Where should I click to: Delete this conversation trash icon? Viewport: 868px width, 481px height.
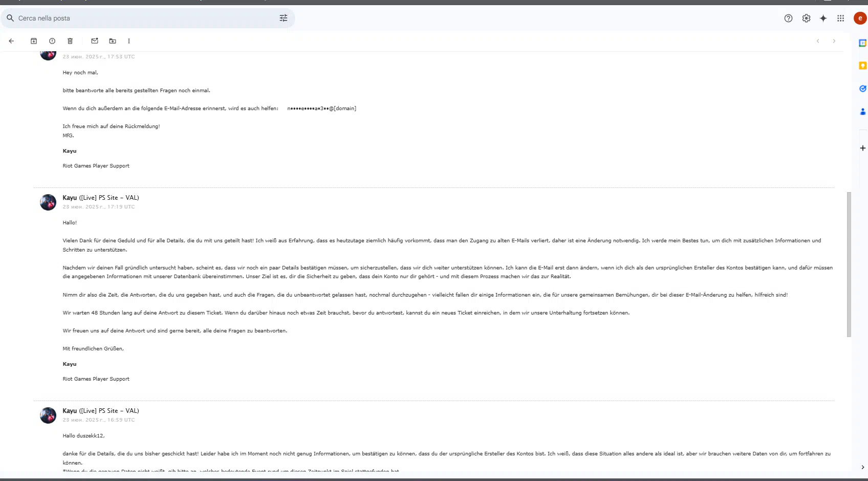[x=70, y=41]
